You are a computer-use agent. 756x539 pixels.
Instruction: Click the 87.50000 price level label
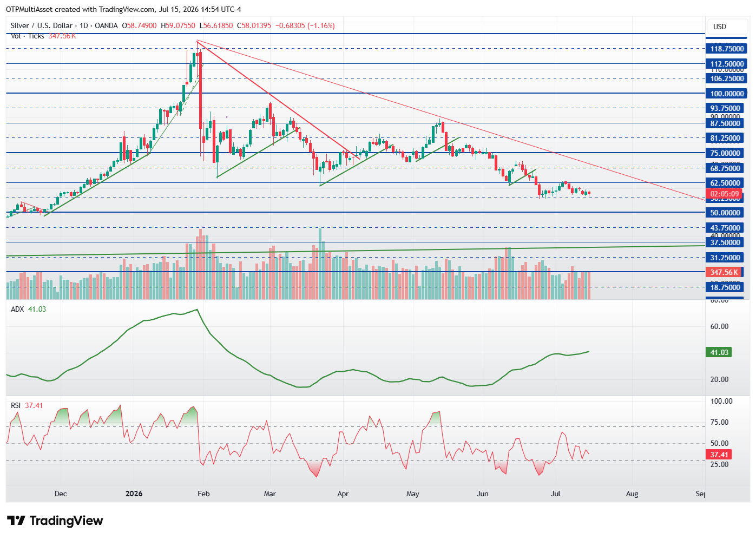725,123
